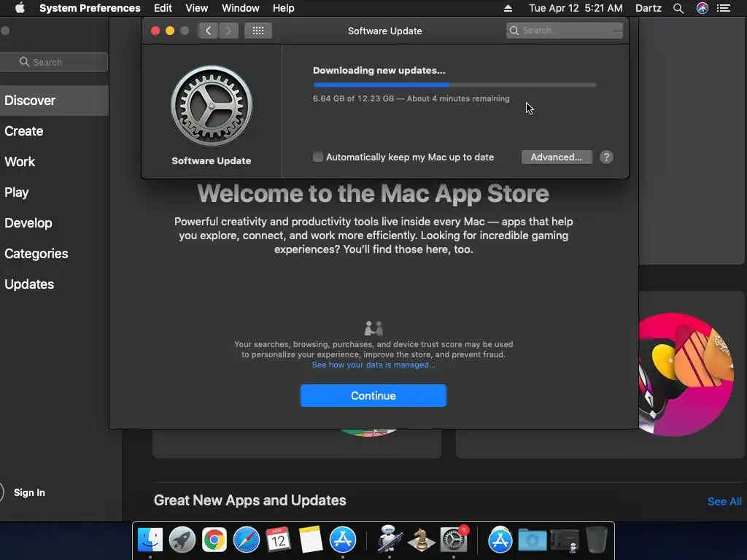Click See All for new apps
Screen dimensions: 747x560
point(724,502)
